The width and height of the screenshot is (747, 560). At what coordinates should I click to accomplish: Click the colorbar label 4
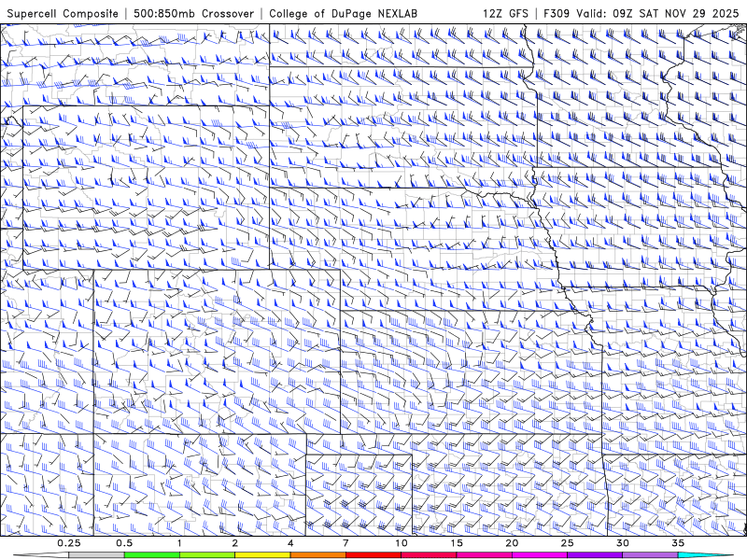pos(290,543)
